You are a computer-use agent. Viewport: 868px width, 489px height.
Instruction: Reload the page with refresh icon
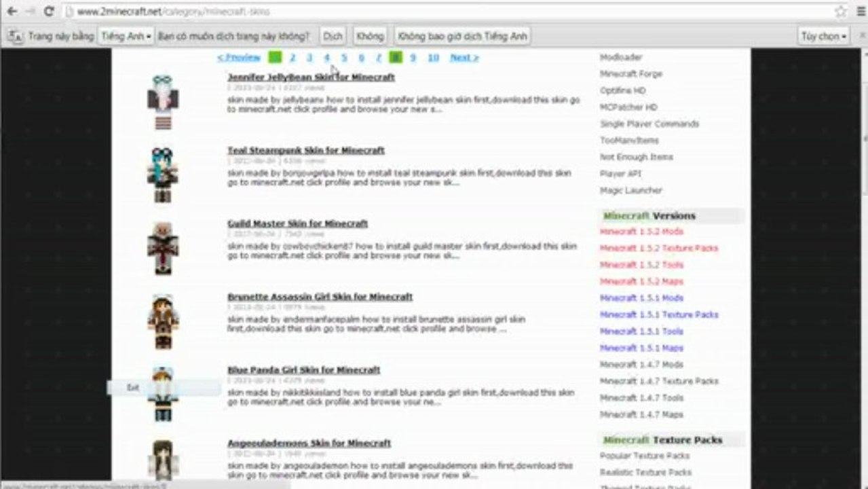coord(49,12)
